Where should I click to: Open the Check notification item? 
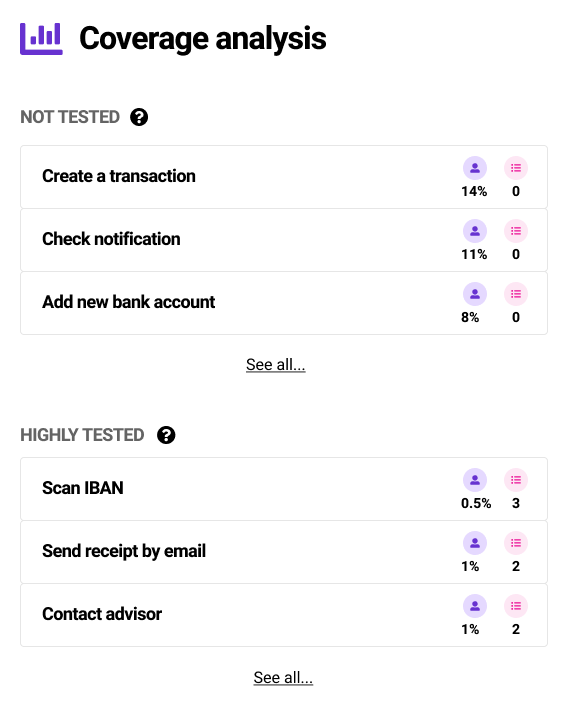[284, 240]
